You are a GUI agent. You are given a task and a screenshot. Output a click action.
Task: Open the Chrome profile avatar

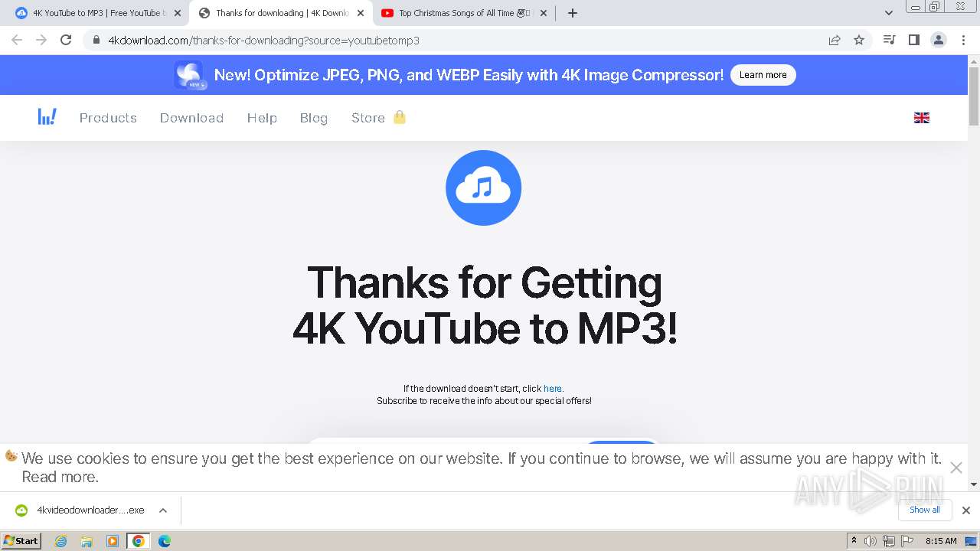(938, 40)
